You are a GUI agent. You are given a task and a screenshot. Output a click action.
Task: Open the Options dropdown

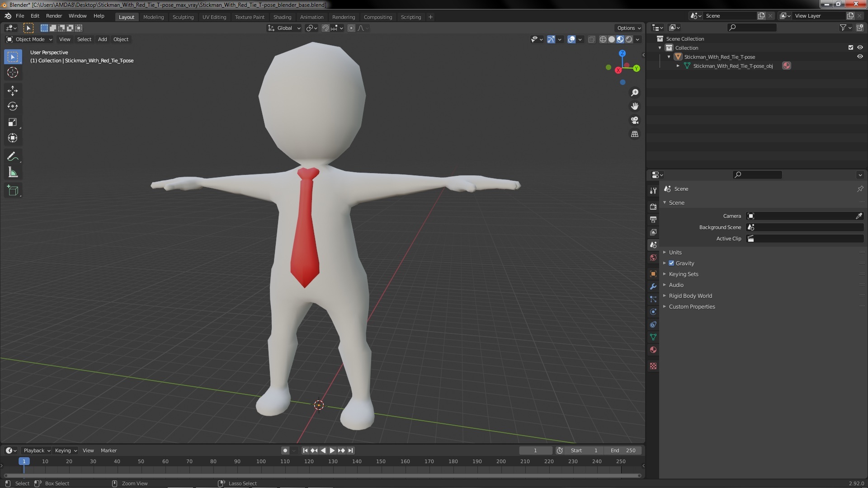pyautogui.click(x=628, y=28)
